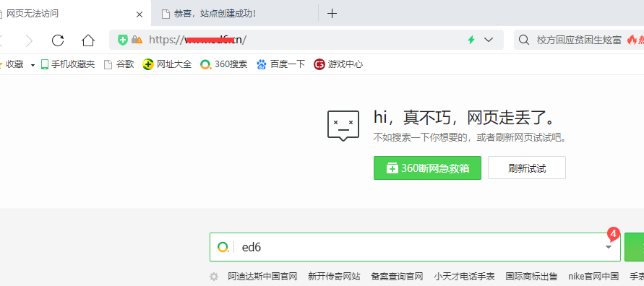Click the 360 logo in search input

pos(223,247)
